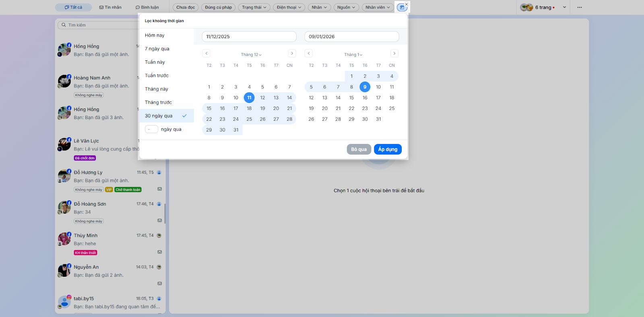644x317 pixels.
Task: Open the Nguồn filter dropdown
Action: tap(346, 7)
